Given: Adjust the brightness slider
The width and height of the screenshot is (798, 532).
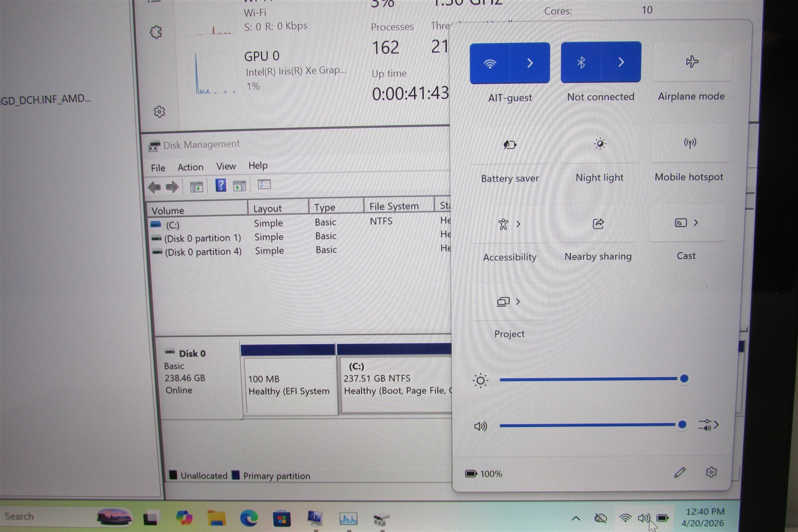Looking at the screenshot, I should point(592,379).
